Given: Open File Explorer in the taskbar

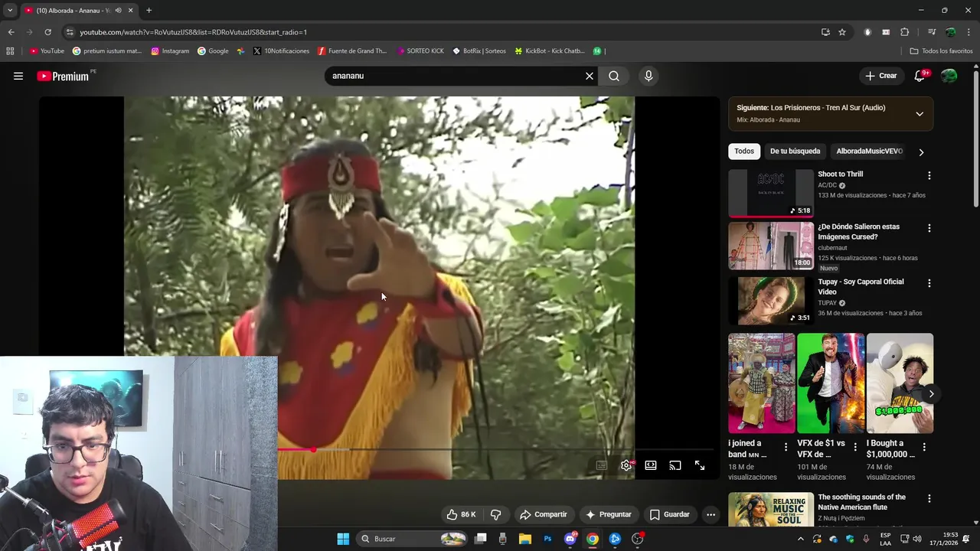Looking at the screenshot, I should click(525, 539).
